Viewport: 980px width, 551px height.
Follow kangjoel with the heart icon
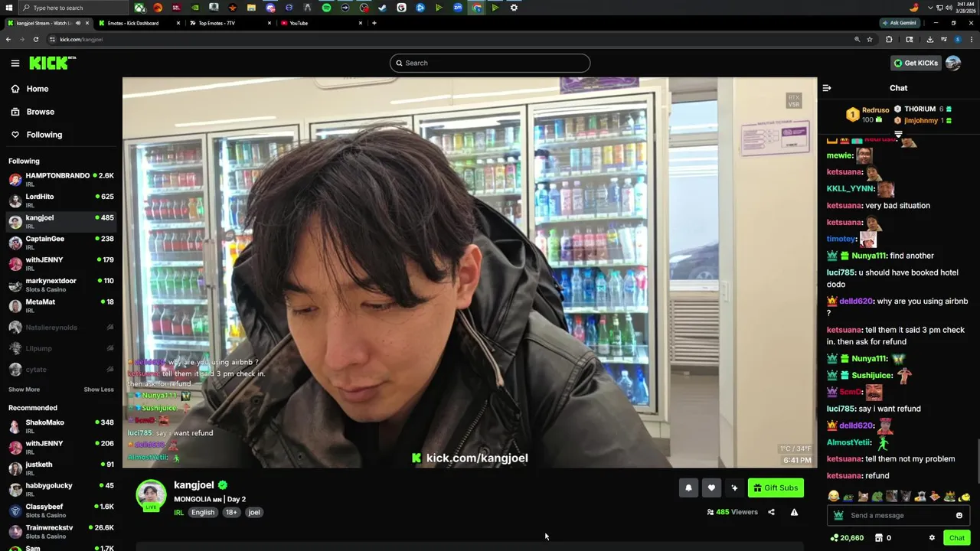tap(711, 487)
